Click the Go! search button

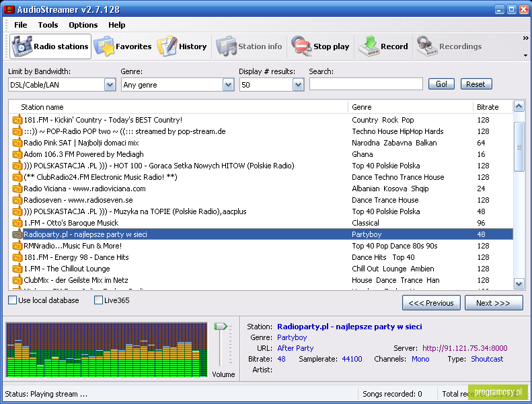pyautogui.click(x=441, y=84)
